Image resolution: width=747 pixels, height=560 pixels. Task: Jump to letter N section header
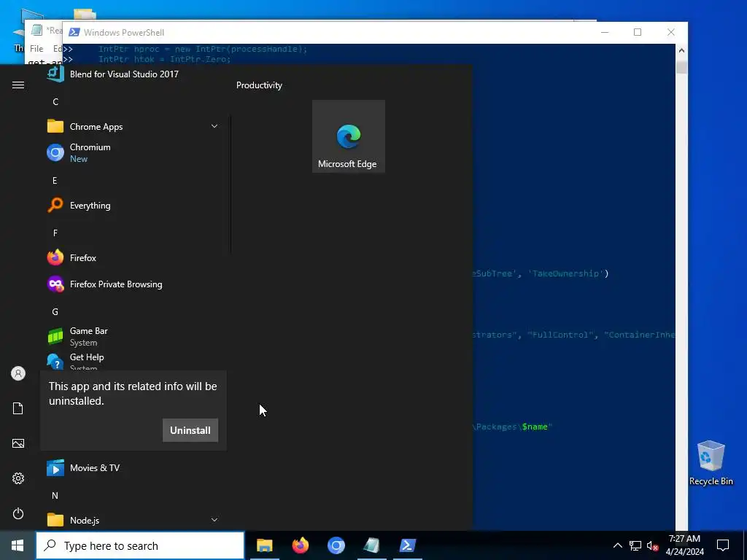click(x=55, y=496)
